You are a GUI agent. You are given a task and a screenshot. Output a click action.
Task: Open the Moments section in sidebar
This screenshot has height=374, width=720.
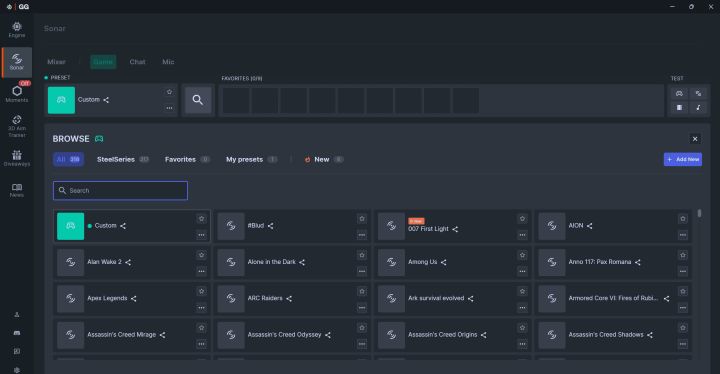tap(17, 93)
